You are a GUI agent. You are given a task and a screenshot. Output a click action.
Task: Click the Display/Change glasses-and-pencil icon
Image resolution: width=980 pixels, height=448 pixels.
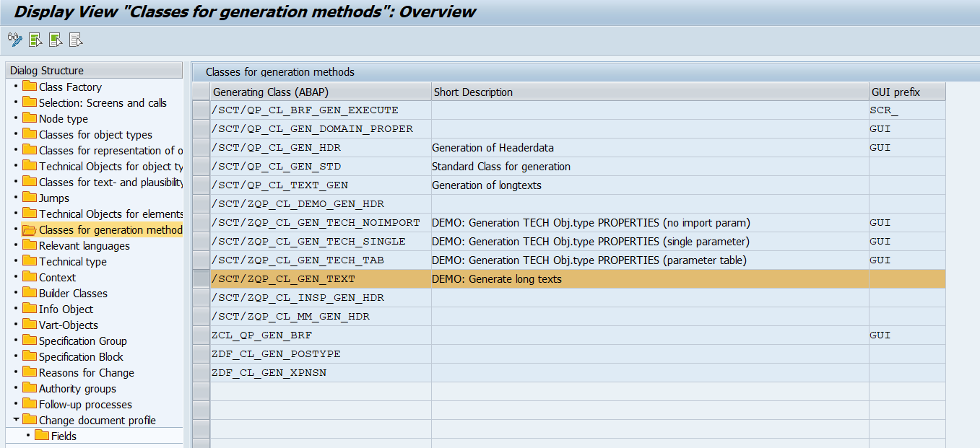(14, 40)
